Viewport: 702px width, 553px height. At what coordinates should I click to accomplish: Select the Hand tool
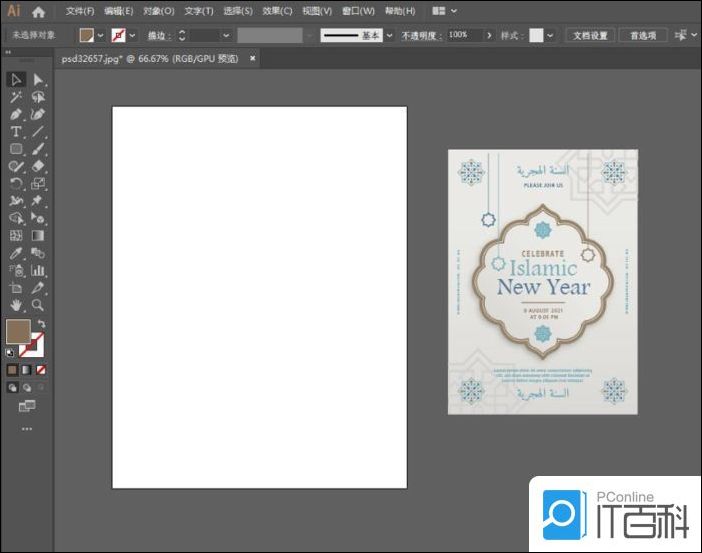16,305
